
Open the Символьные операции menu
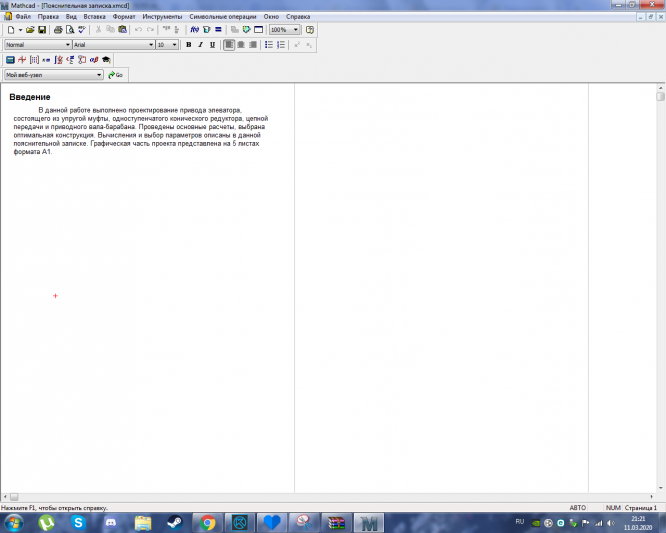click(x=223, y=17)
